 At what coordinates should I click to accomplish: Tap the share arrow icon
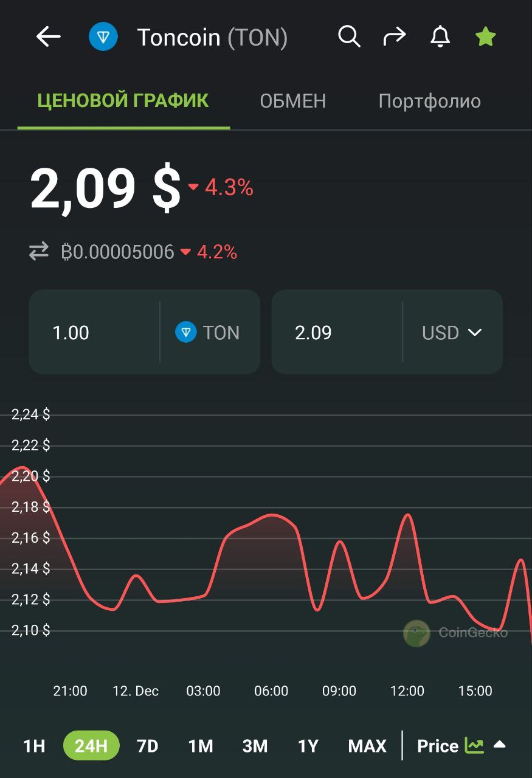pos(394,37)
